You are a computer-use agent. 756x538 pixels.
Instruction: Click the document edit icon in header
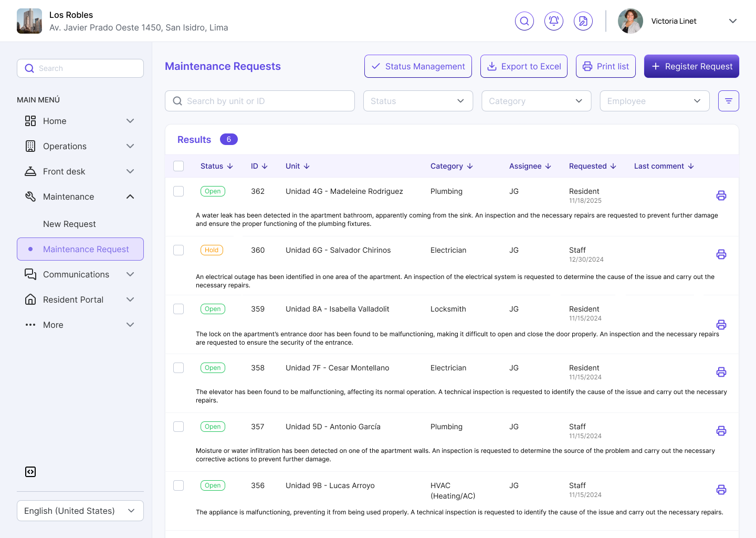click(583, 21)
